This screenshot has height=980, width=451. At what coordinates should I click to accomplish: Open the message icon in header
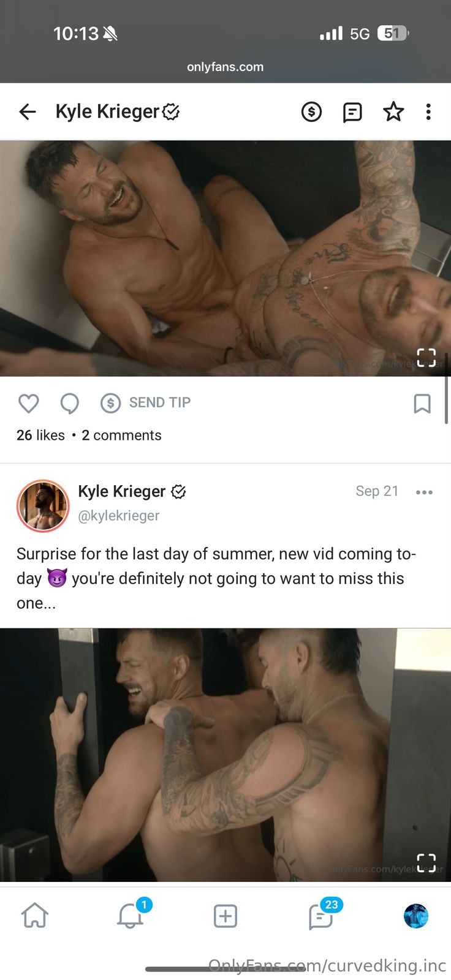pos(352,112)
